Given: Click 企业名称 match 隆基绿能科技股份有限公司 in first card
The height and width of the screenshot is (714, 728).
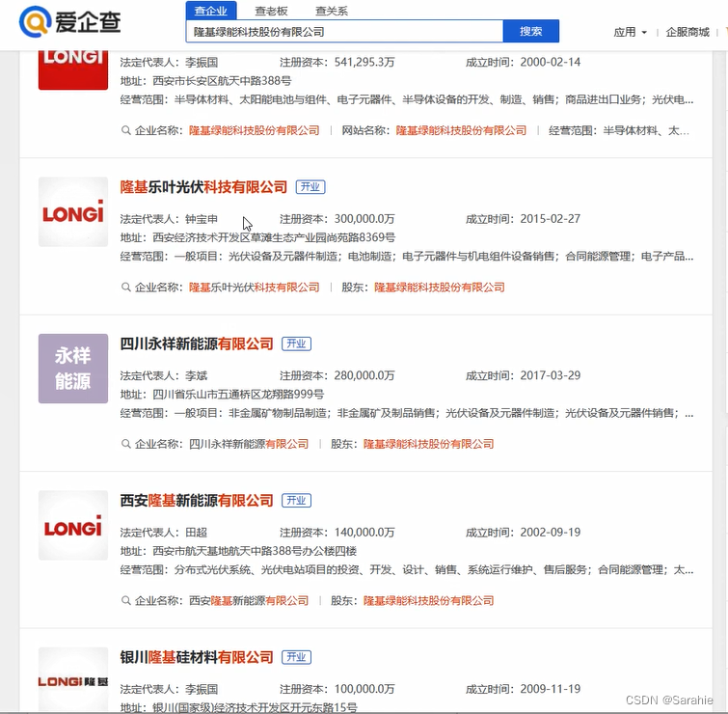Looking at the screenshot, I should tap(254, 130).
